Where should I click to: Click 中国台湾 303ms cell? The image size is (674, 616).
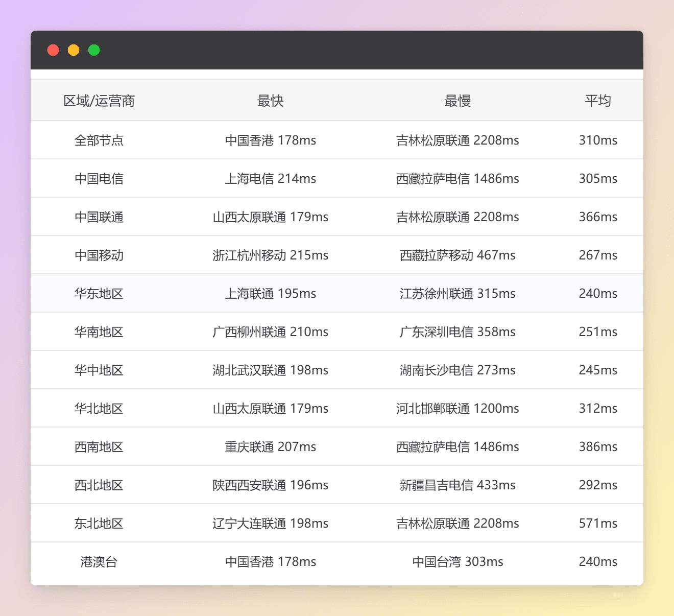pyautogui.click(x=458, y=561)
